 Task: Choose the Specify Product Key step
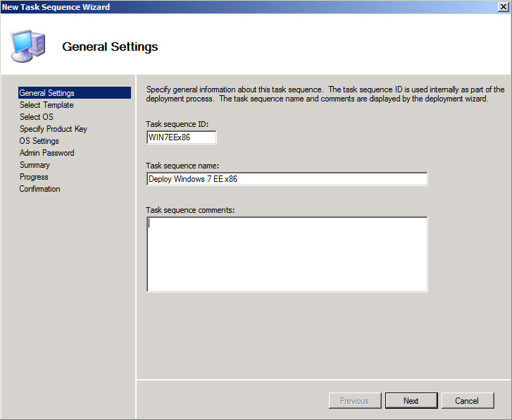[54, 129]
